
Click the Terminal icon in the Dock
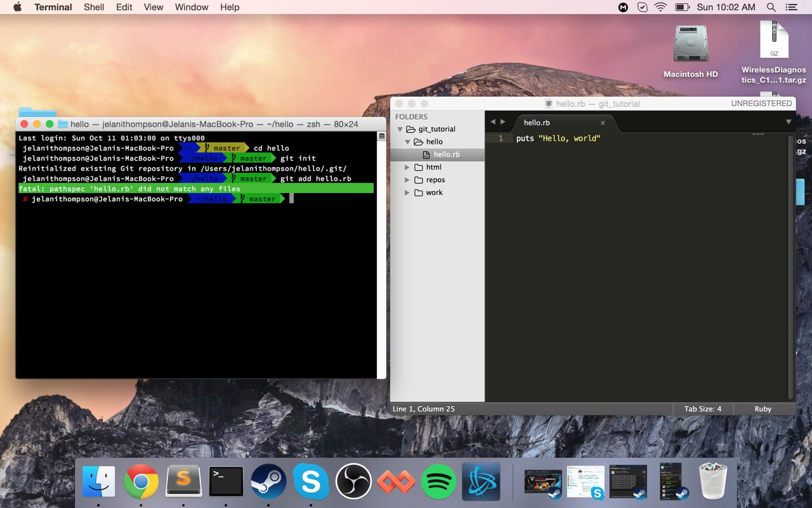click(x=226, y=481)
